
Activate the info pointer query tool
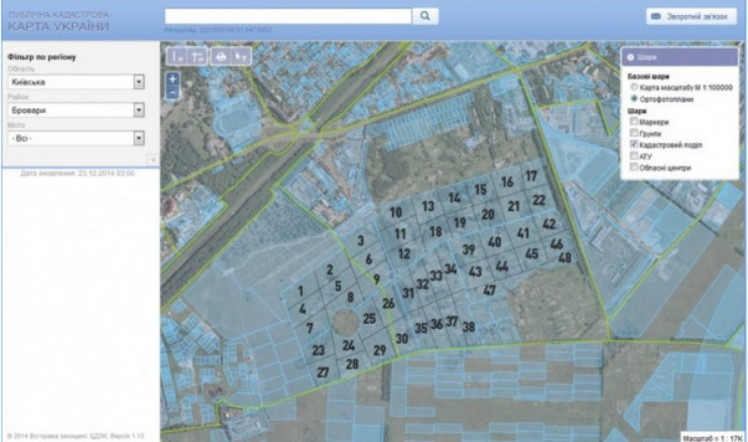click(x=240, y=56)
